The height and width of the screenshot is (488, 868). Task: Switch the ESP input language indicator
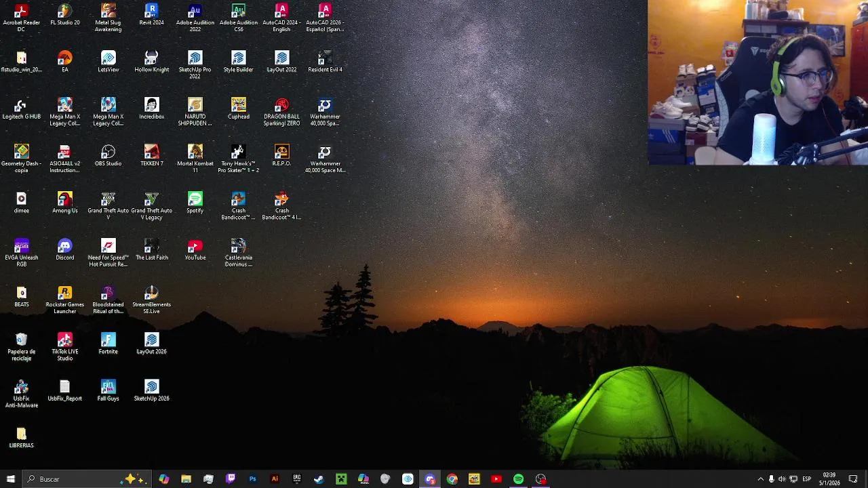(806, 479)
